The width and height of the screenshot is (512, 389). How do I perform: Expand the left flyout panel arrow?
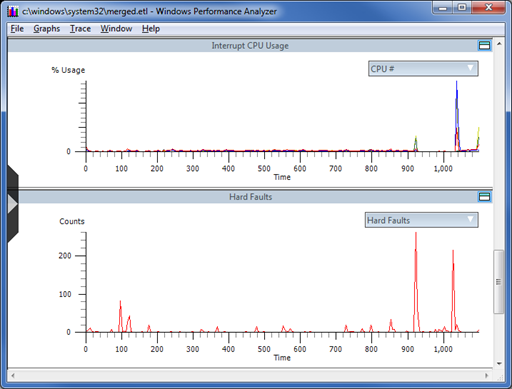pyautogui.click(x=12, y=204)
